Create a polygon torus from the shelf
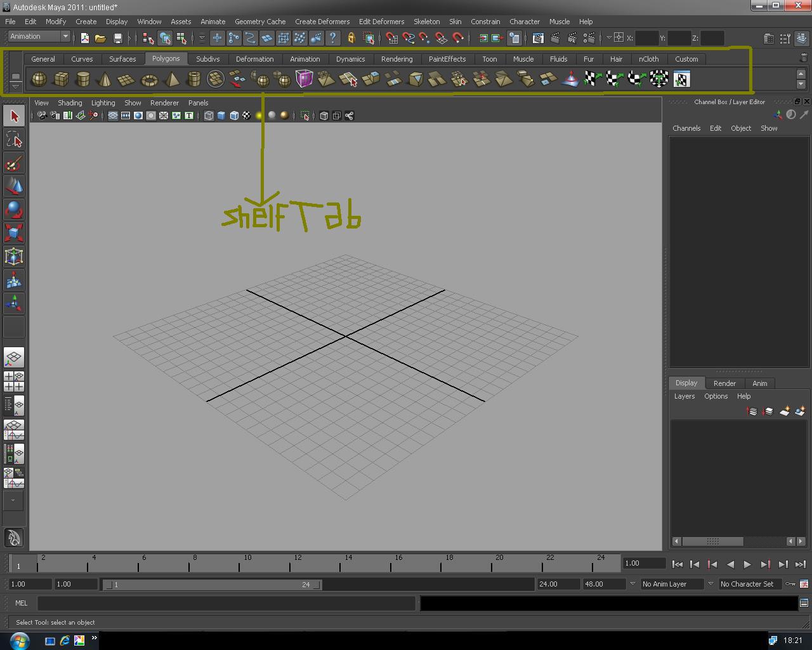 149,79
